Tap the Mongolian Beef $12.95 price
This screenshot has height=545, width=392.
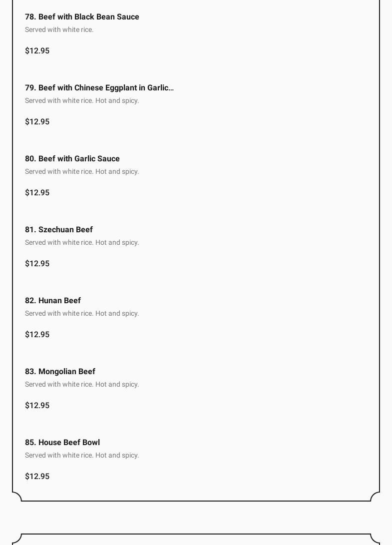[37, 406]
